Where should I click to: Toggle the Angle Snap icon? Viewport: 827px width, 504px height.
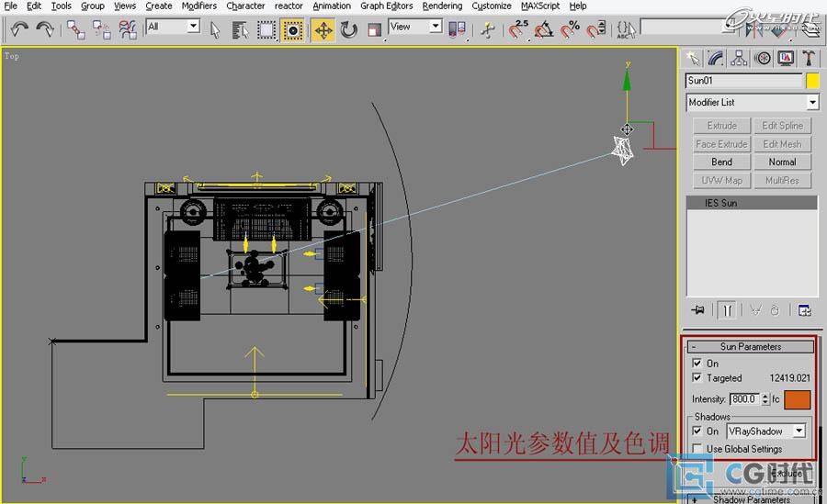[x=544, y=29]
